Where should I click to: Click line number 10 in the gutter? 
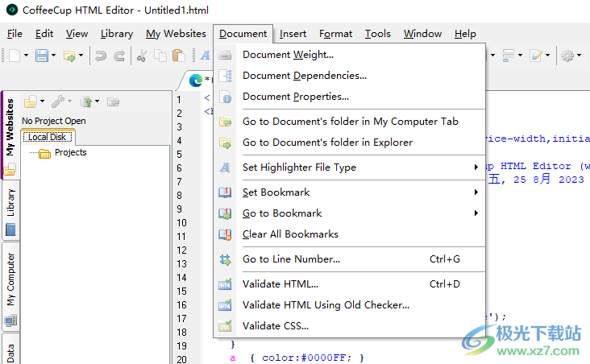[181, 223]
